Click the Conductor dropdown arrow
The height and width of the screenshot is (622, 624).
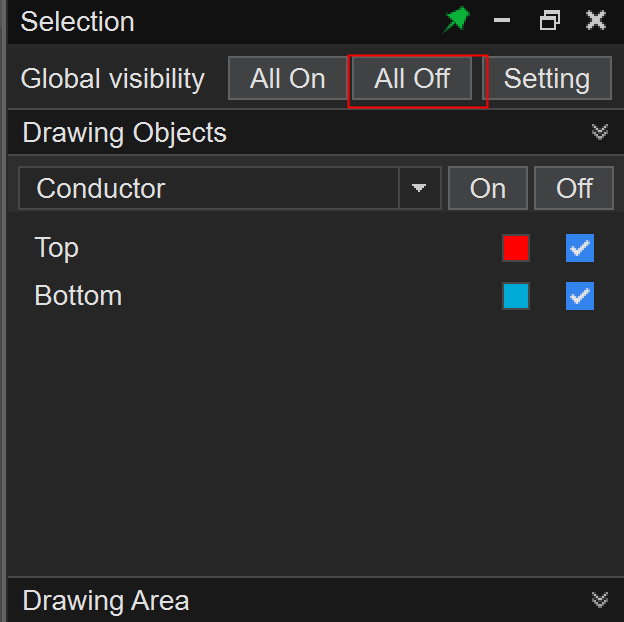point(420,188)
